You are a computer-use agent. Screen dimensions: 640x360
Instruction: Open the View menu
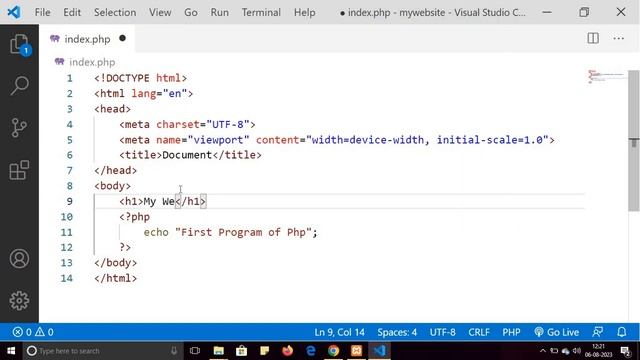coord(160,12)
